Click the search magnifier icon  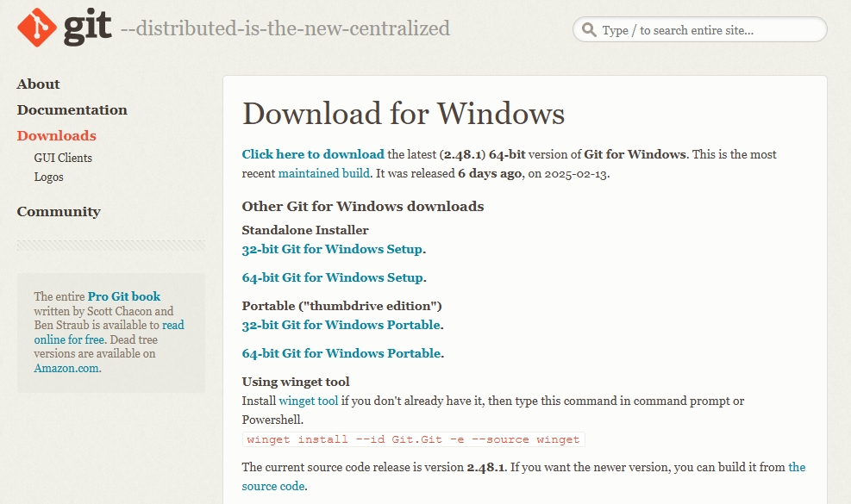point(589,30)
